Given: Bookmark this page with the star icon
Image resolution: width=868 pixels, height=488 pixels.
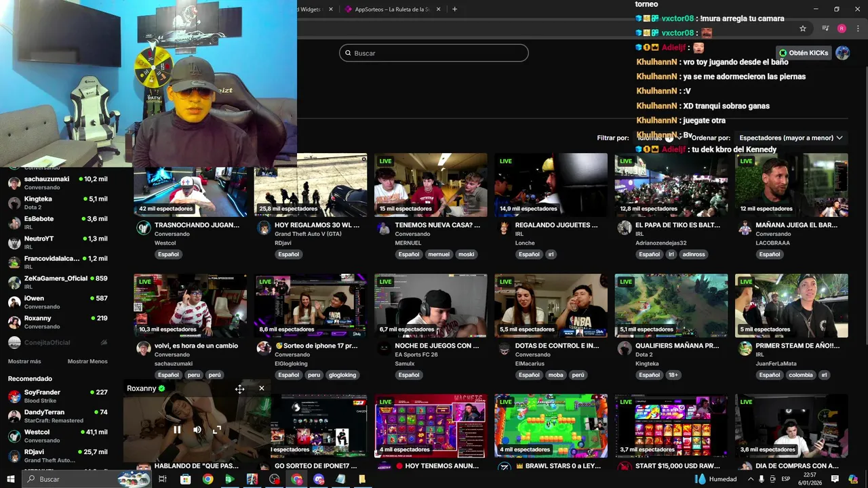Looking at the screenshot, I should pyautogui.click(x=803, y=28).
